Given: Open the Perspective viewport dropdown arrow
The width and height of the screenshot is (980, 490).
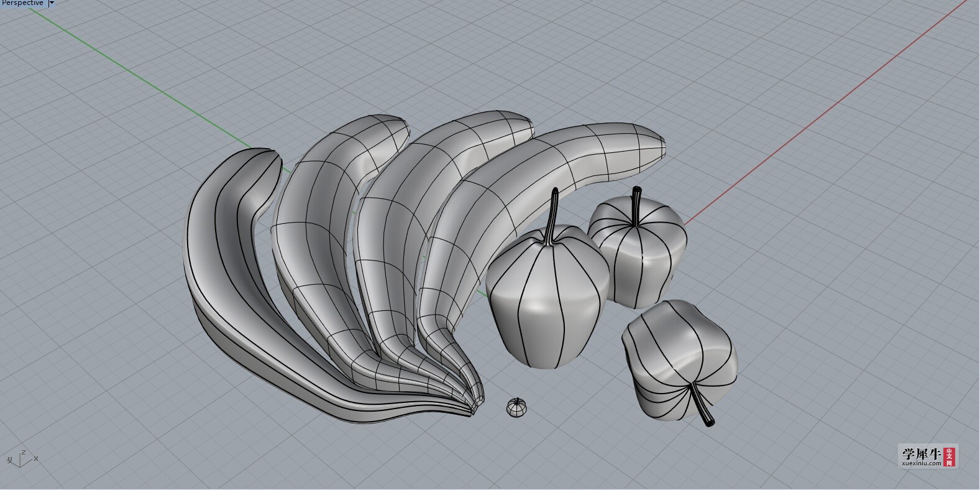Looking at the screenshot, I should pyautogui.click(x=52, y=3).
